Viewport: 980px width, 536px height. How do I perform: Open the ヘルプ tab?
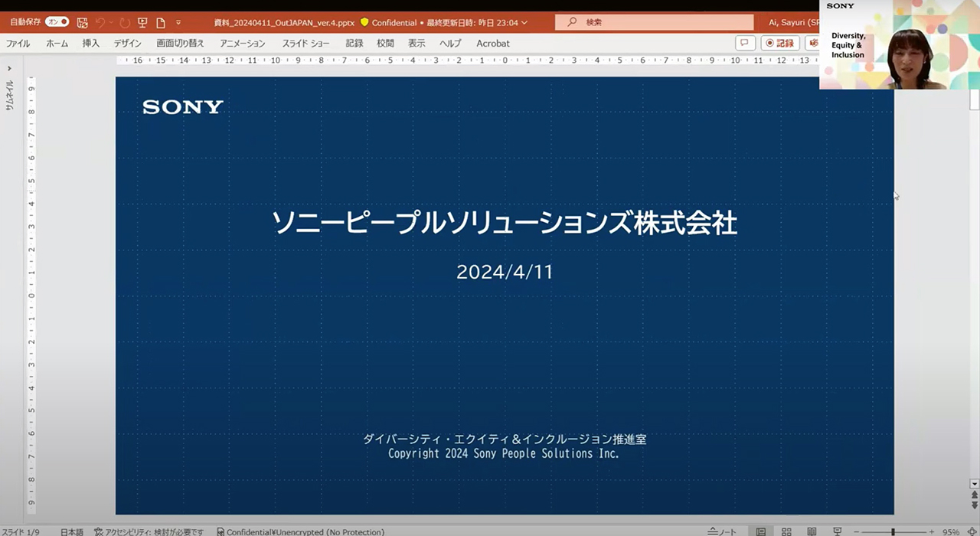pyautogui.click(x=450, y=44)
